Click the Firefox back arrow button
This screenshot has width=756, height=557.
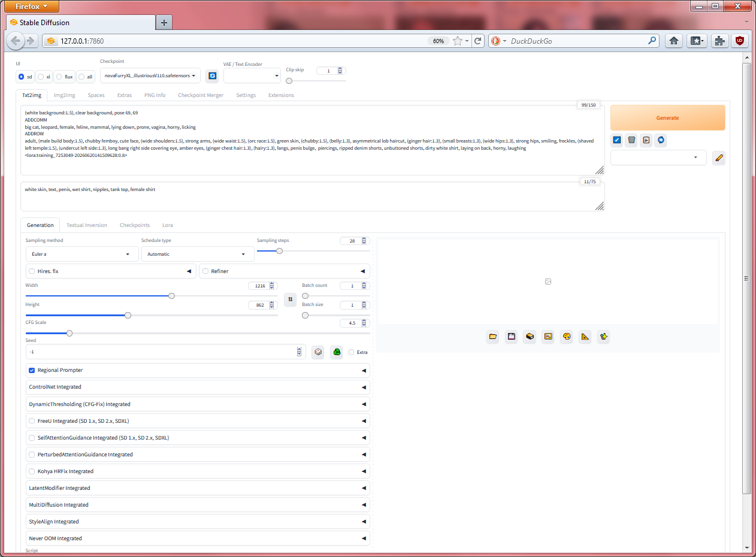click(16, 41)
